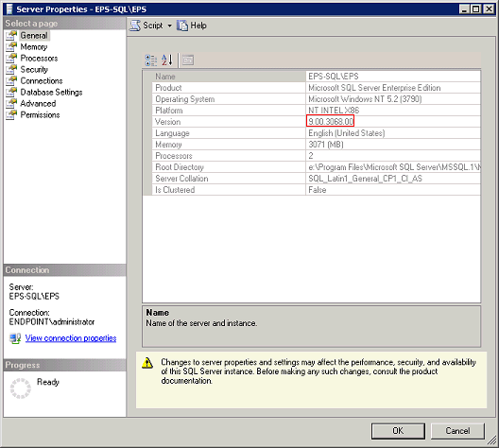Click the Database Settings page icon
This screenshot has height=448, width=499.
(11, 93)
